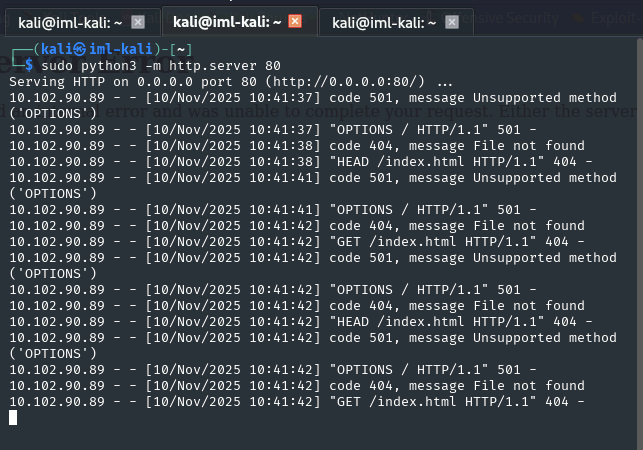
Task: Click the 10:41:38 HEAD /index.html log entry
Action: click(312, 161)
